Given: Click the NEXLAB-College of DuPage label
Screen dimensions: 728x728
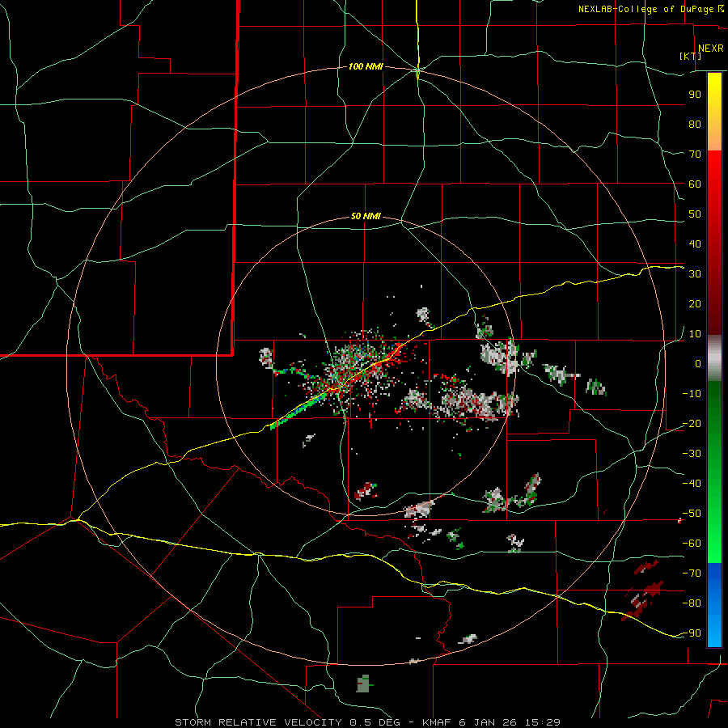Looking at the screenshot, I should click(x=650, y=9).
